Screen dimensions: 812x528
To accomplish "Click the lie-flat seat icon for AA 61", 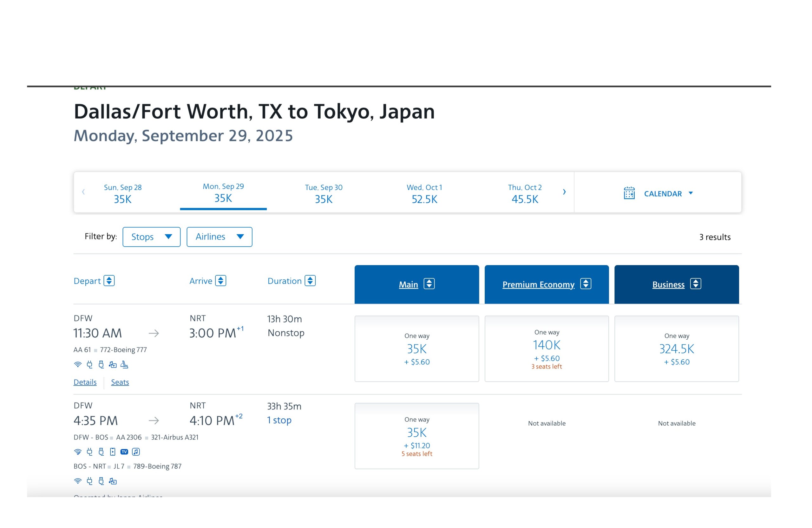I will (x=125, y=365).
